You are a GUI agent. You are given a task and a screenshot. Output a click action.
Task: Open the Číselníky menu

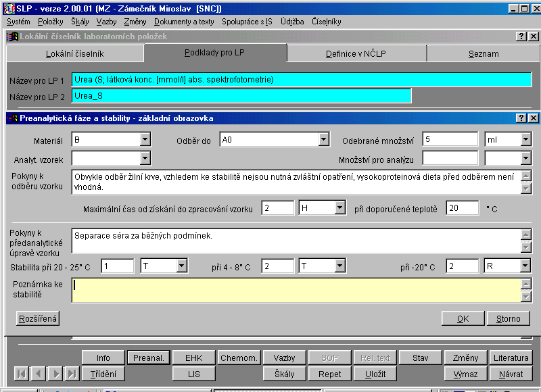click(327, 22)
